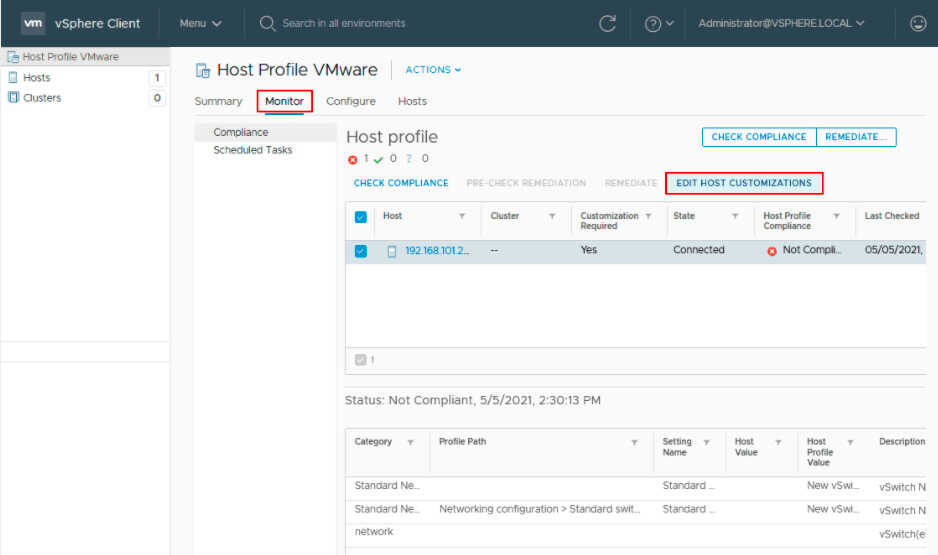Screen dimensions: 938x555
Task: Uncheck the 192.168.101.2 host row checkbox
Action: click(361, 251)
